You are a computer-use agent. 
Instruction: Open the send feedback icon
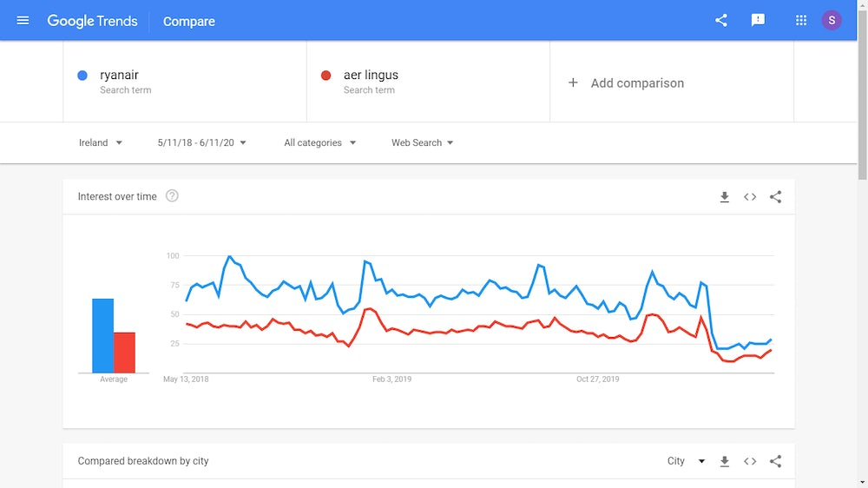click(x=758, y=21)
